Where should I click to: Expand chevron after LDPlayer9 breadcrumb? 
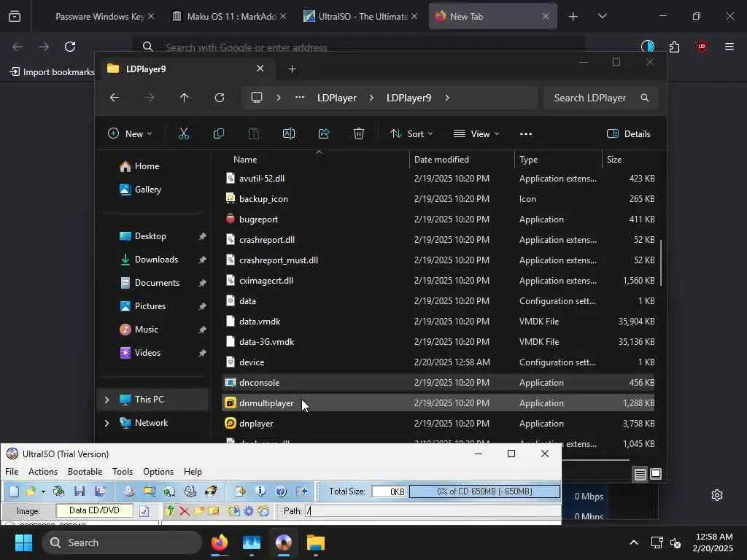pyautogui.click(x=447, y=98)
